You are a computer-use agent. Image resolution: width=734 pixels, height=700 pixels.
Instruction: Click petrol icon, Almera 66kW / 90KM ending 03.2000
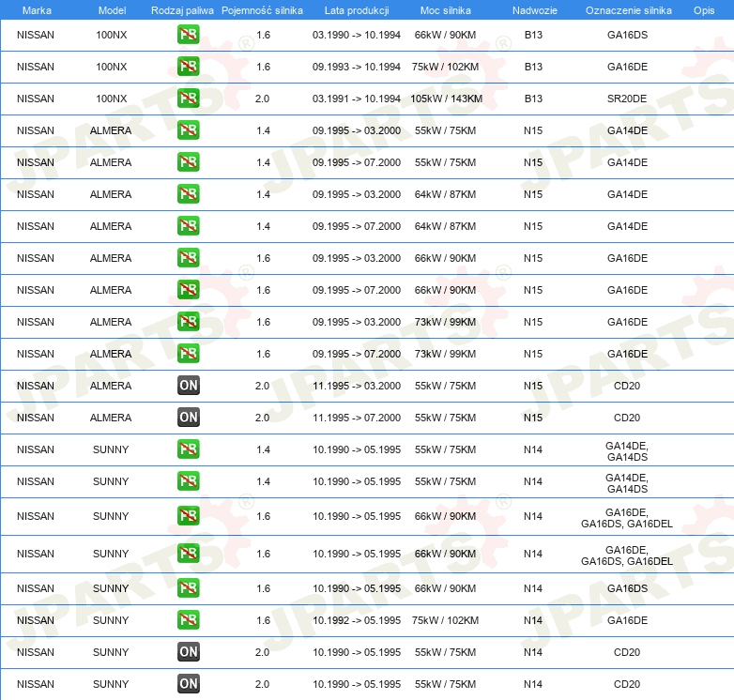pyautogui.click(x=188, y=258)
